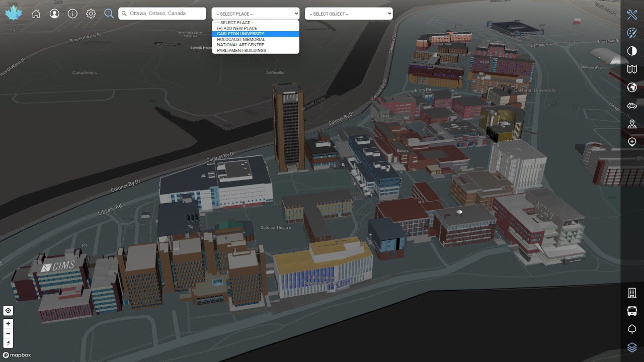Select HOLOCAUST MEMORIAL from the list

[x=256, y=39]
